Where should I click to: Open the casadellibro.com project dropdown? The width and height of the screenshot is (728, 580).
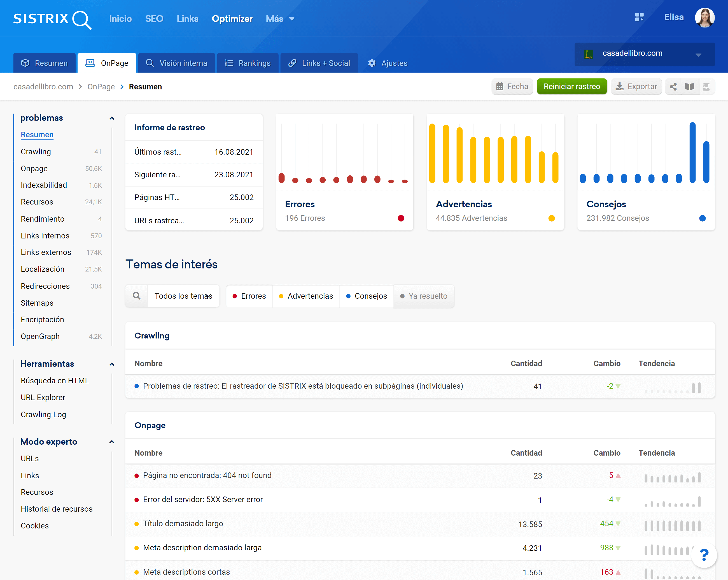click(644, 54)
